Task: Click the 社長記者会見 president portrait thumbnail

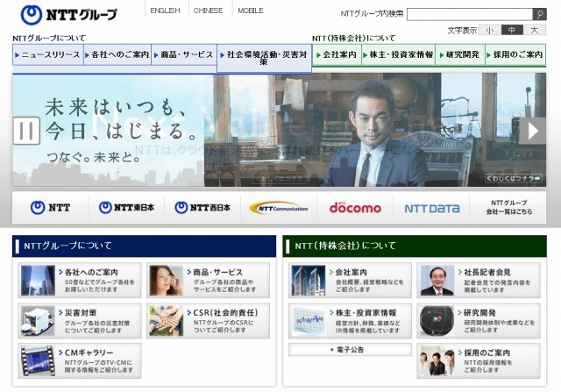Action: tap(437, 281)
